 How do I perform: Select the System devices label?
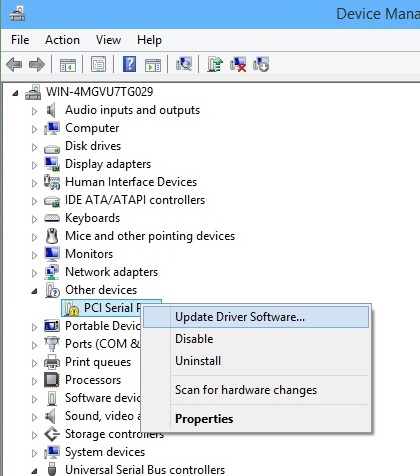tap(105, 452)
